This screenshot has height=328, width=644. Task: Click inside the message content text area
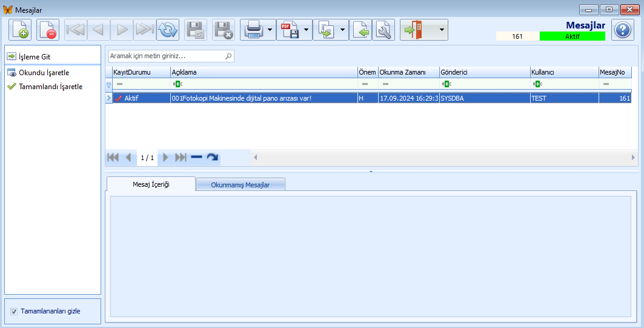click(371, 256)
